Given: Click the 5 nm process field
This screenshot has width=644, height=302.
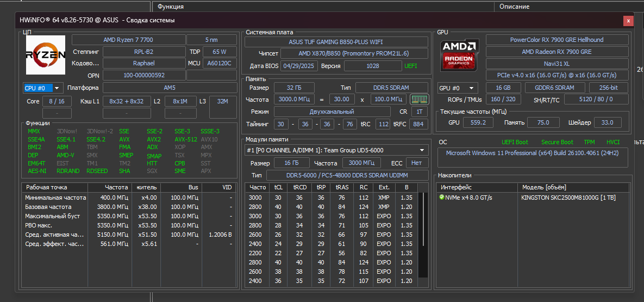Looking at the screenshot, I should coord(211,40).
